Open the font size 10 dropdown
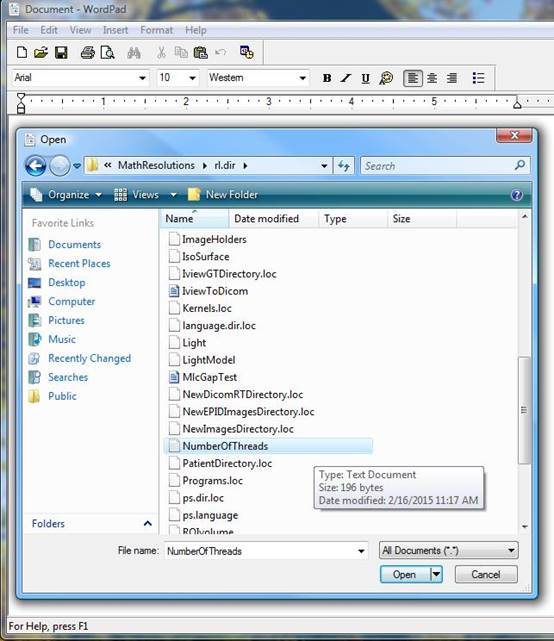Image resolution: width=554 pixels, height=641 pixels. 192,78
